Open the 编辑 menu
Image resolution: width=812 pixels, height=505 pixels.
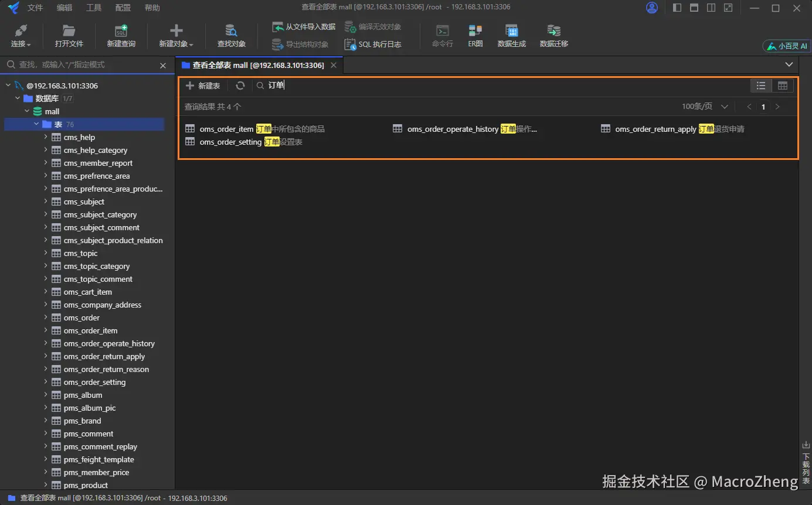[x=64, y=8]
